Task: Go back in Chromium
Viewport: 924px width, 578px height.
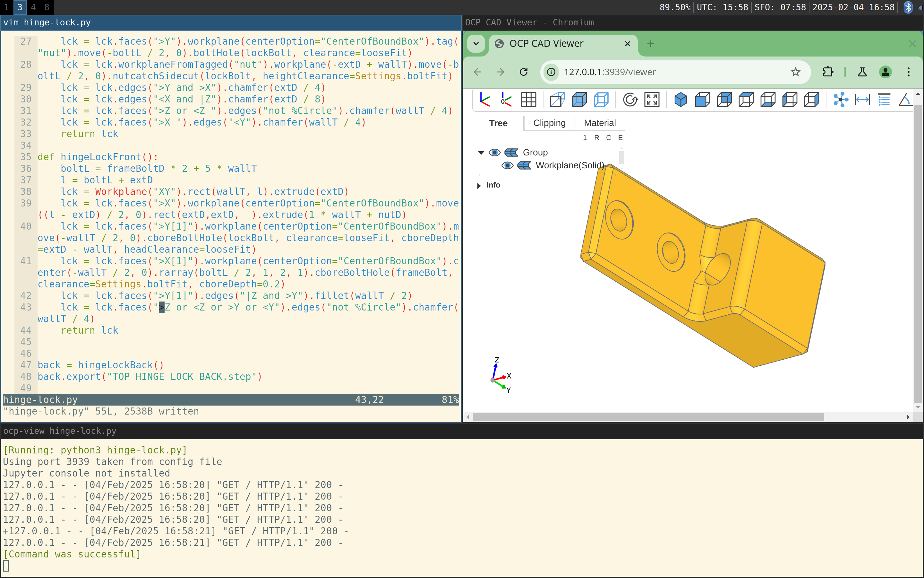Action: pos(477,72)
